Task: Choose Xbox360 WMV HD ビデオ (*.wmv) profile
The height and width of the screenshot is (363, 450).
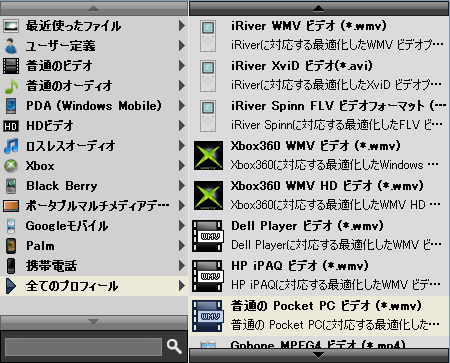Action: tap(319, 196)
